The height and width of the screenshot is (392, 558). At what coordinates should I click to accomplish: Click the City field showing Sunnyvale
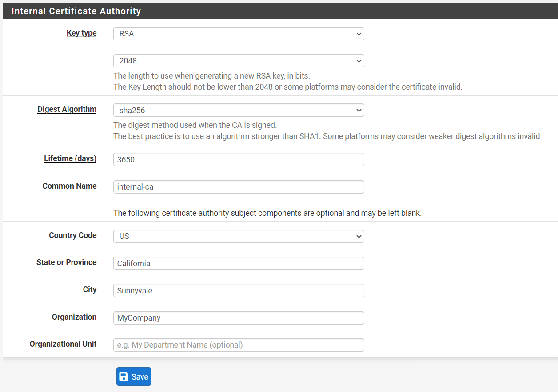pos(239,290)
